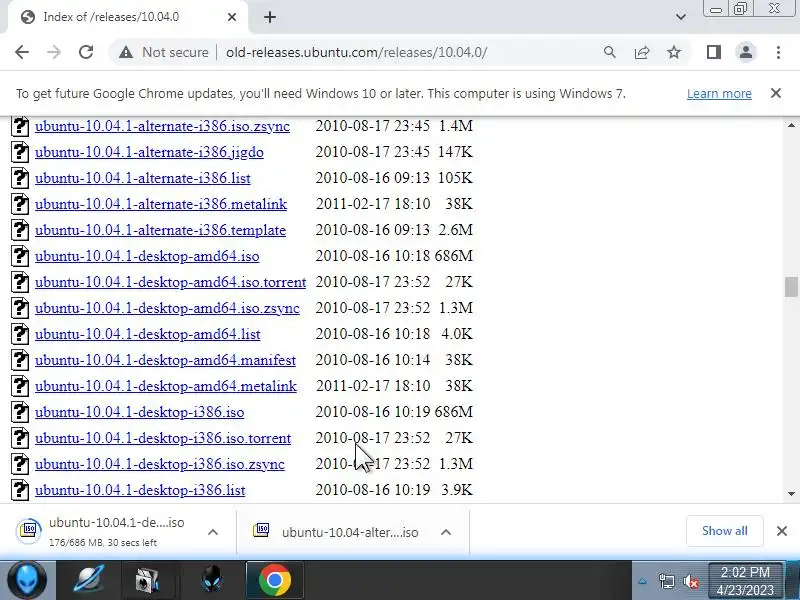Switch to Chrome on the taskbar

click(x=274, y=580)
